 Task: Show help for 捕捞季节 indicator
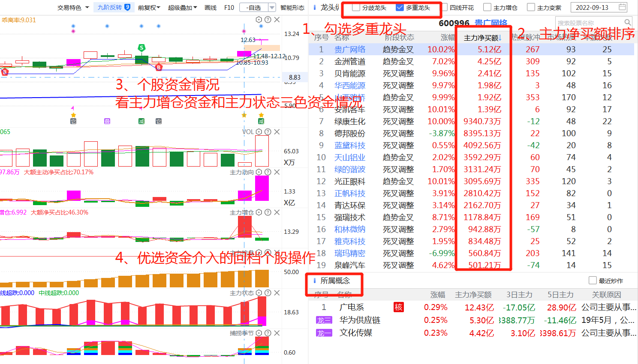pyautogui.click(x=268, y=333)
